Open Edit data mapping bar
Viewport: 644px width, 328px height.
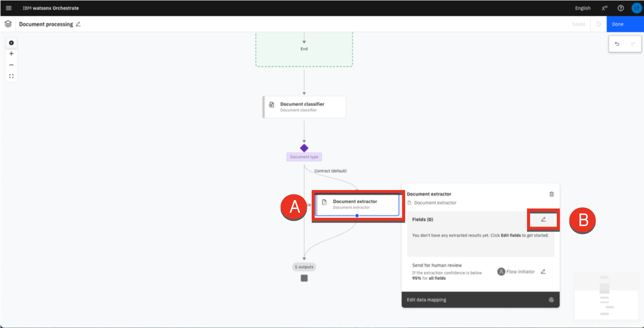[480, 300]
